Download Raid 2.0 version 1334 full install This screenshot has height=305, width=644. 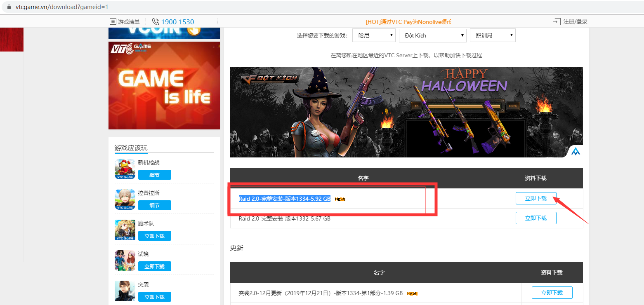536,198
